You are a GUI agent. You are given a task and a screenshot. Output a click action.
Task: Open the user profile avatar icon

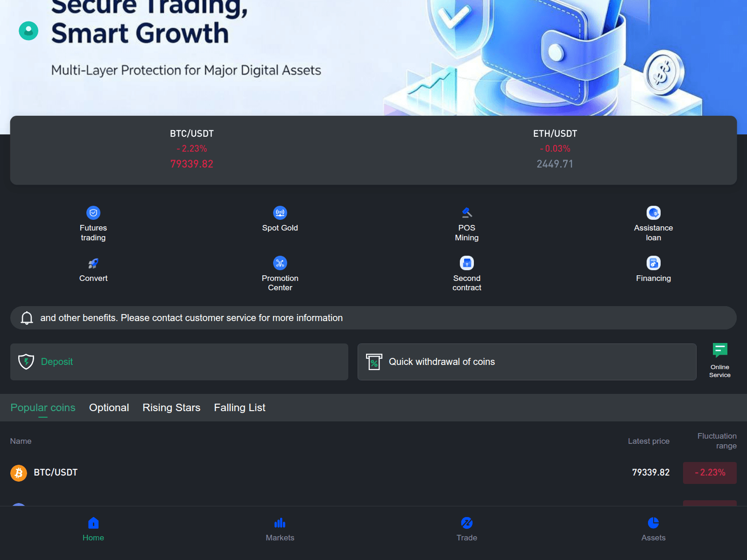(28, 31)
